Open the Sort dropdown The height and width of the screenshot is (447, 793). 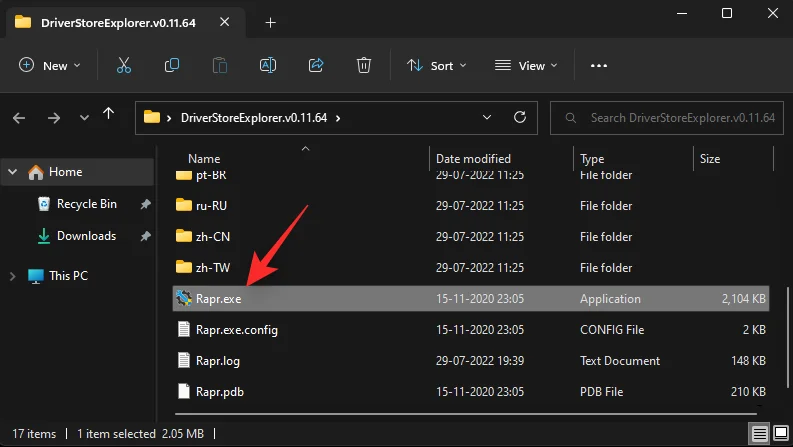[x=436, y=66]
